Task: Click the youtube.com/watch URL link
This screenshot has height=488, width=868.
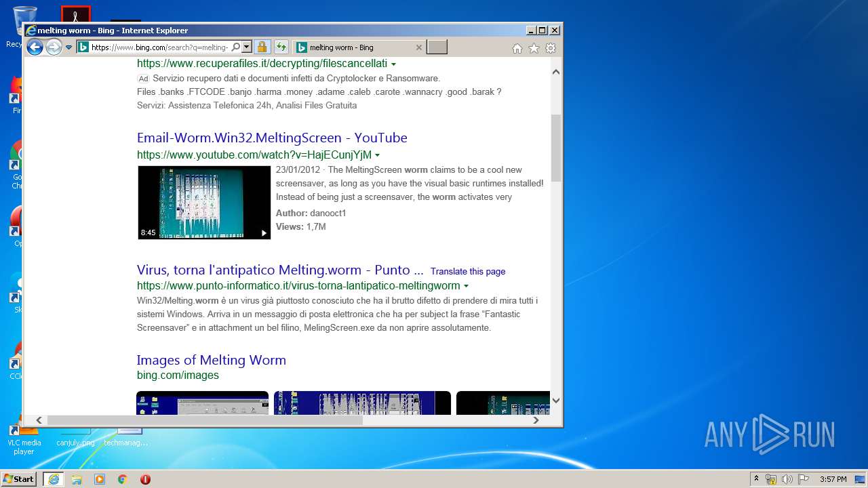Action: 254,155
